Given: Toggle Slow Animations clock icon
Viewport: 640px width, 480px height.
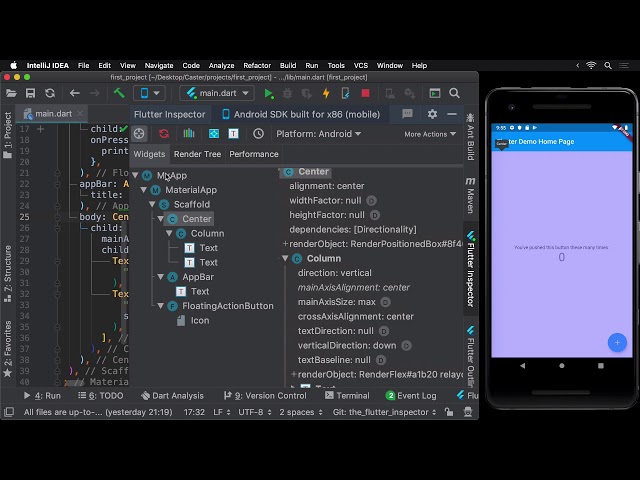Looking at the screenshot, I should [258, 133].
